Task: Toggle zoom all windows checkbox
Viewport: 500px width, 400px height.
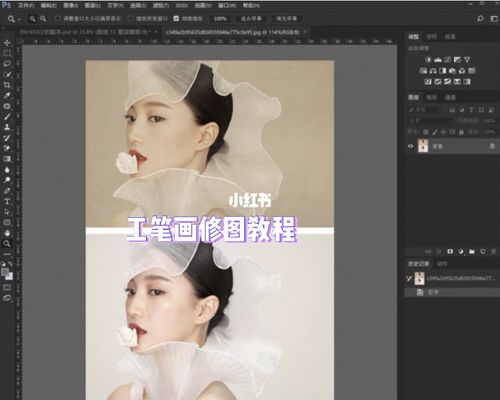Action: (x=131, y=19)
